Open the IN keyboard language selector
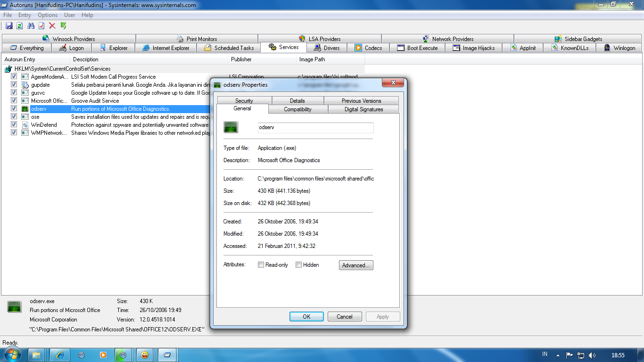The image size is (644, 362). [544, 354]
